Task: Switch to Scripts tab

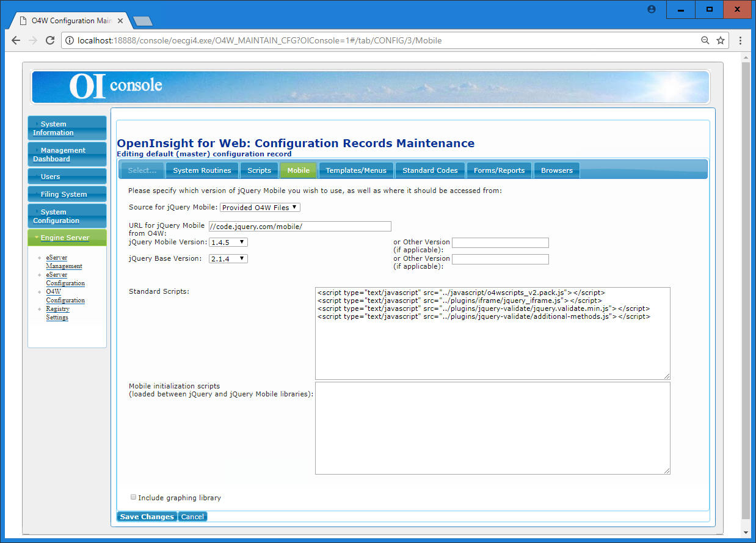Action: click(x=259, y=170)
